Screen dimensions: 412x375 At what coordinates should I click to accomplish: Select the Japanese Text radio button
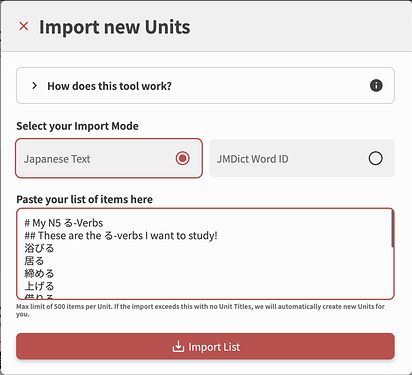[x=183, y=158]
